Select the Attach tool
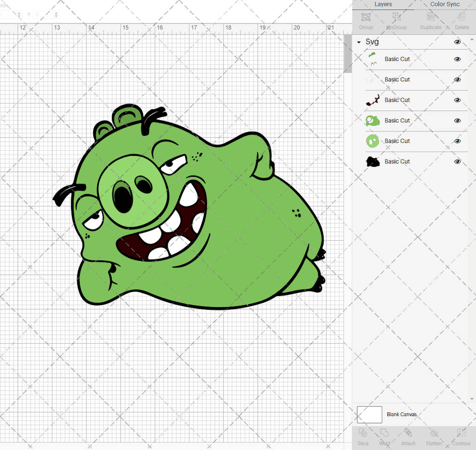This screenshot has width=476, height=450. click(x=408, y=437)
